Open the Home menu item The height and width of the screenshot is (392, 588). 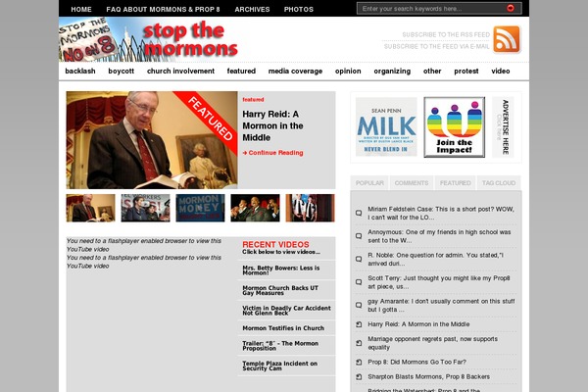coord(81,10)
